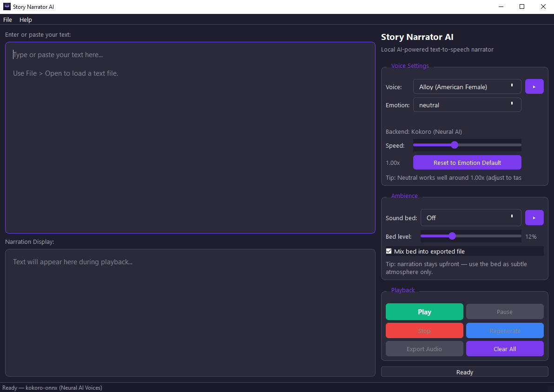
Task: Close the Story Narrator AI window
Action: (543, 7)
